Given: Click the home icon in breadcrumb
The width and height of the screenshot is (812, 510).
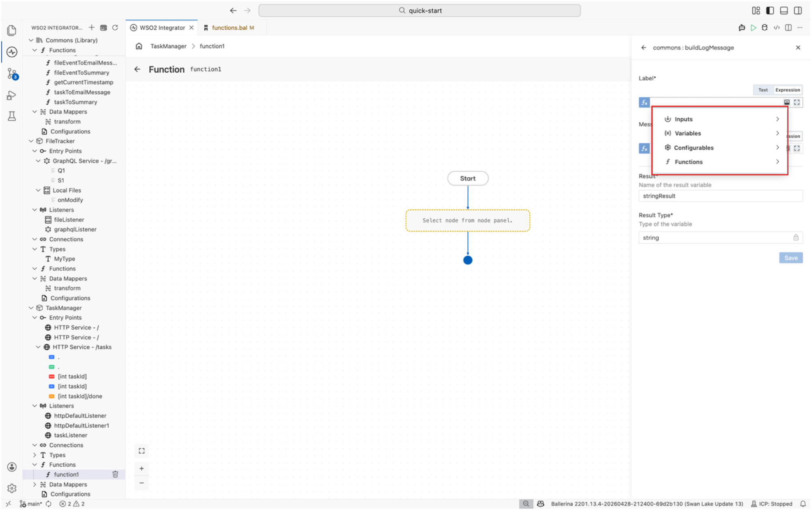Looking at the screenshot, I should [x=139, y=46].
